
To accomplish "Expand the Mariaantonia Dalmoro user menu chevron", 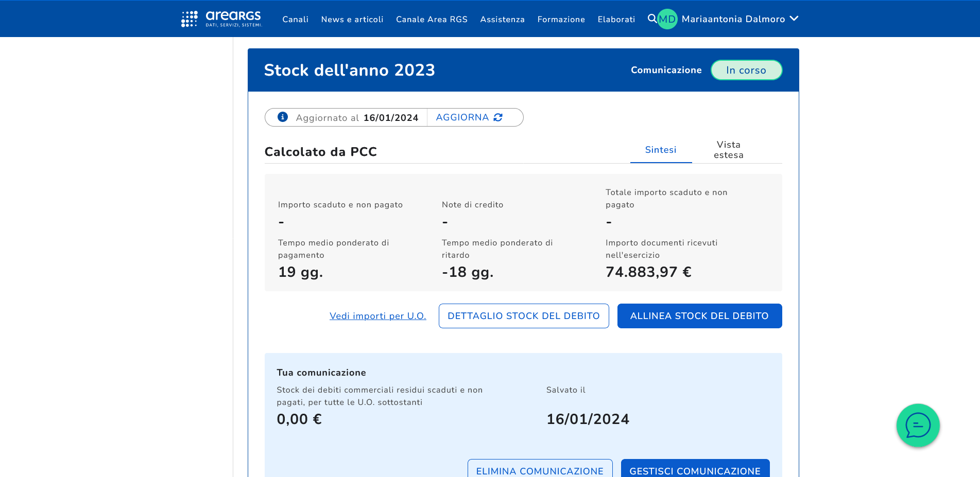I will tap(794, 19).
